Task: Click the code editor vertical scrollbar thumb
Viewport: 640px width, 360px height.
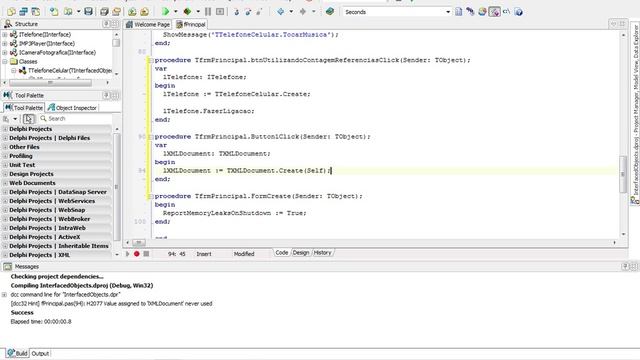Action: pos(623,174)
